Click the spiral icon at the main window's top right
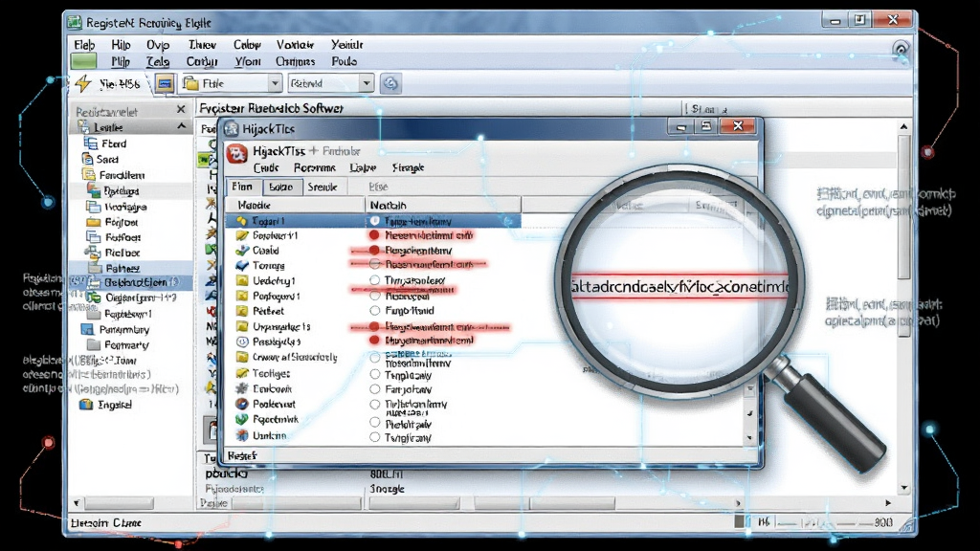Image resolution: width=980 pixels, height=551 pixels. tap(901, 50)
